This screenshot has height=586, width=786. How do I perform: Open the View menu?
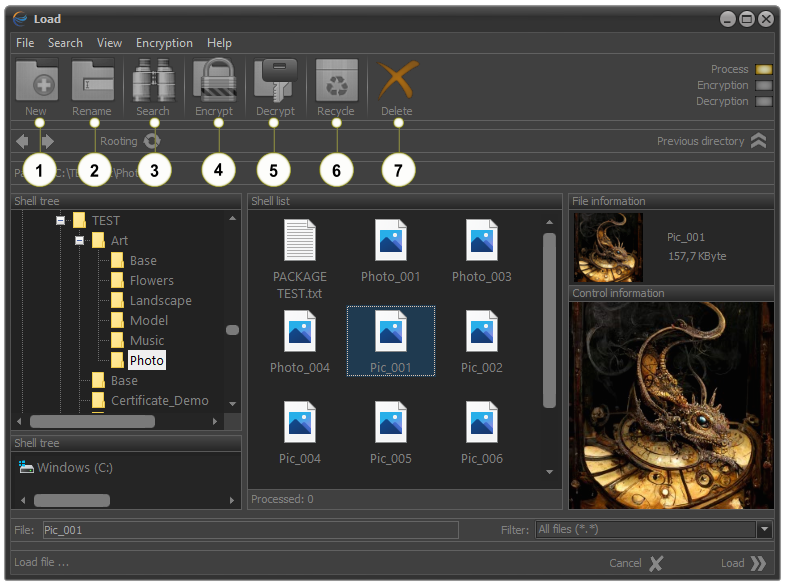[109, 43]
